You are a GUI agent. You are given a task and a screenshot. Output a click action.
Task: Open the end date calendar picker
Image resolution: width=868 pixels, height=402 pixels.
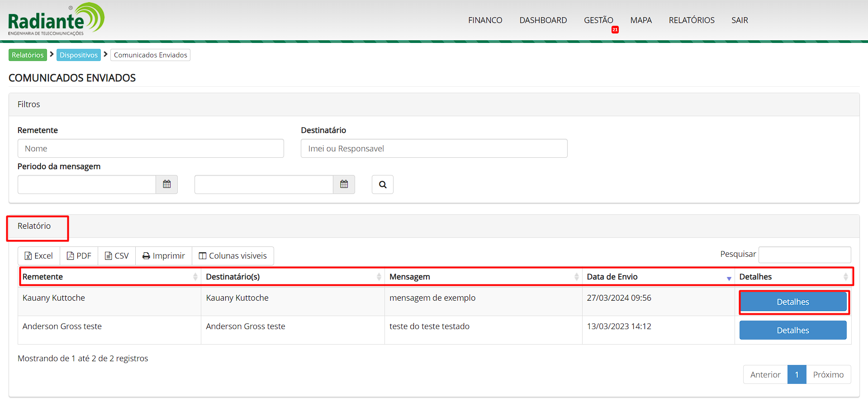344,184
